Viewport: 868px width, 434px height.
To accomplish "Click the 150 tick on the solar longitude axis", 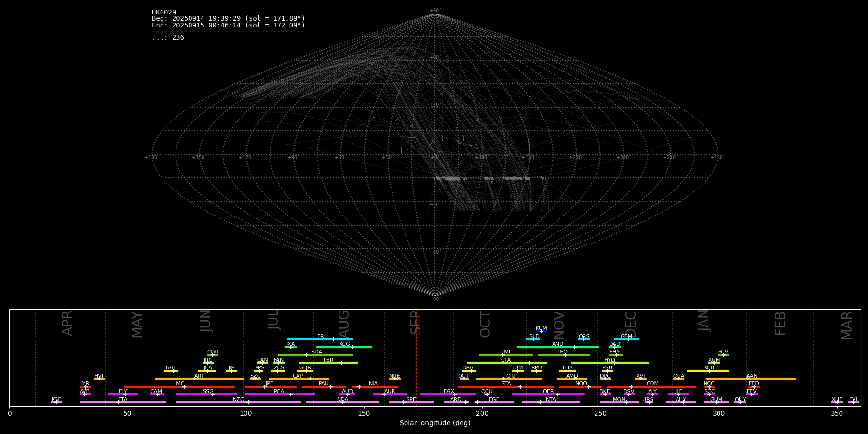I will (364, 413).
